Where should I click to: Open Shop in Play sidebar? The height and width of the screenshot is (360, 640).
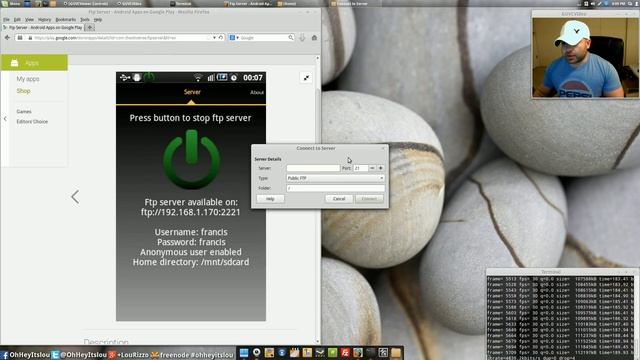[23, 91]
